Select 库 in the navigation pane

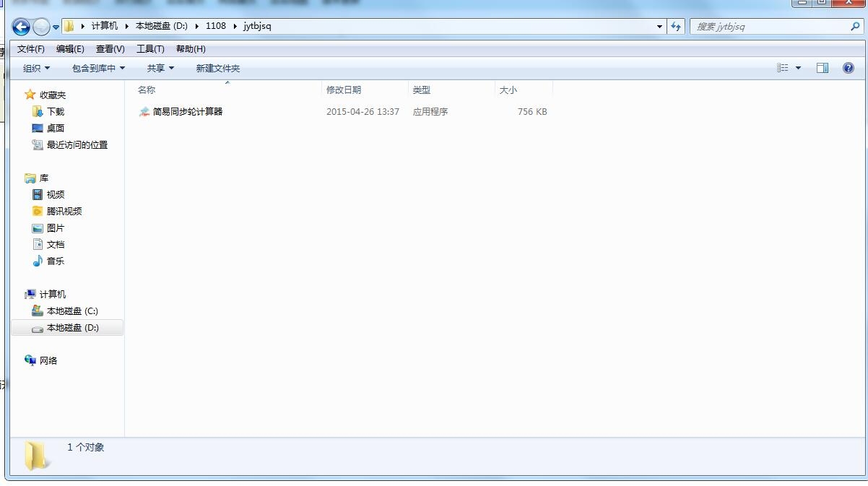click(x=44, y=178)
